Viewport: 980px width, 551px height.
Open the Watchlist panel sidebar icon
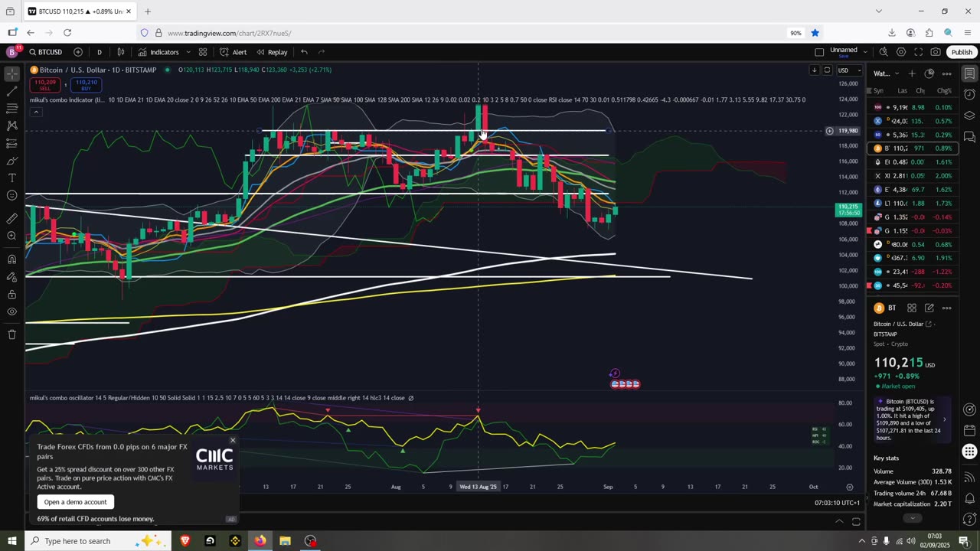969,74
